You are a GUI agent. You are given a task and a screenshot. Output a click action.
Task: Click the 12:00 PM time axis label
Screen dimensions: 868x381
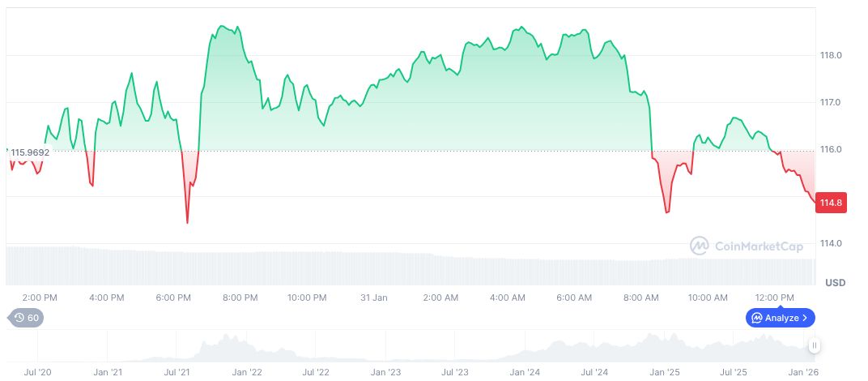coord(774,298)
